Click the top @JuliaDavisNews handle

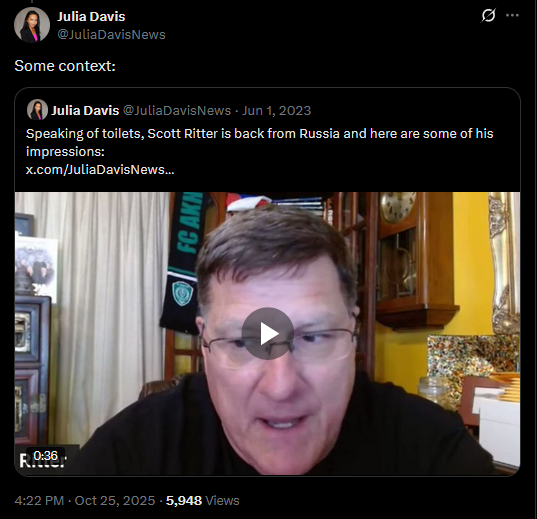(x=111, y=35)
